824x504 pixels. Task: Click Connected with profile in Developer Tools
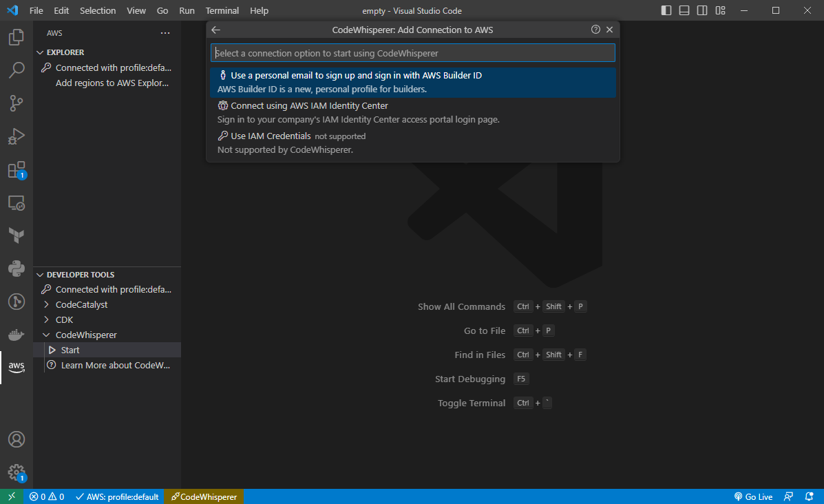[107, 290]
